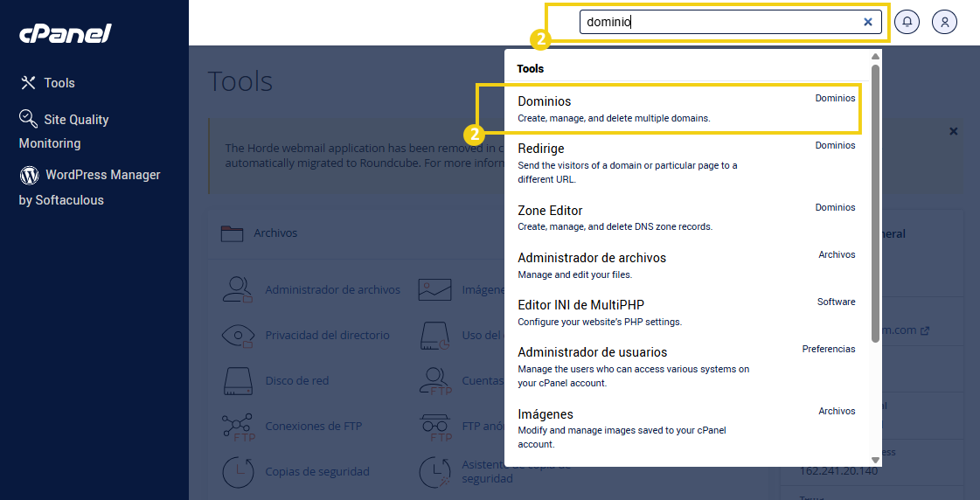Click the Archivos section header
The image size is (980, 500).
[275, 233]
